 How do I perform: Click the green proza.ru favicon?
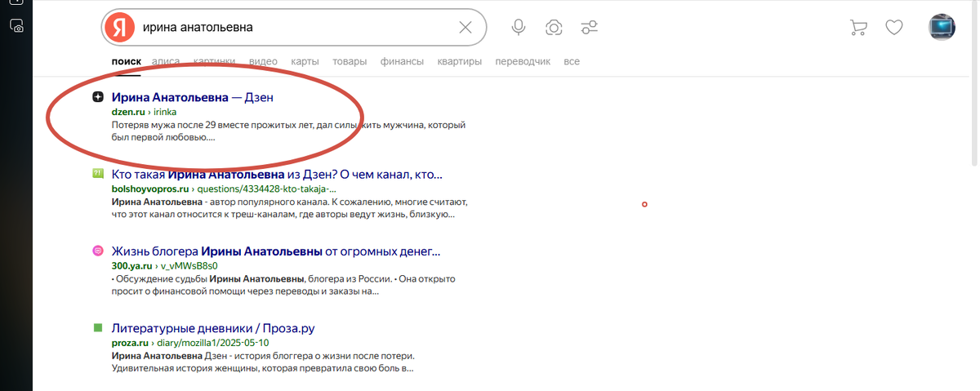coord(98,328)
